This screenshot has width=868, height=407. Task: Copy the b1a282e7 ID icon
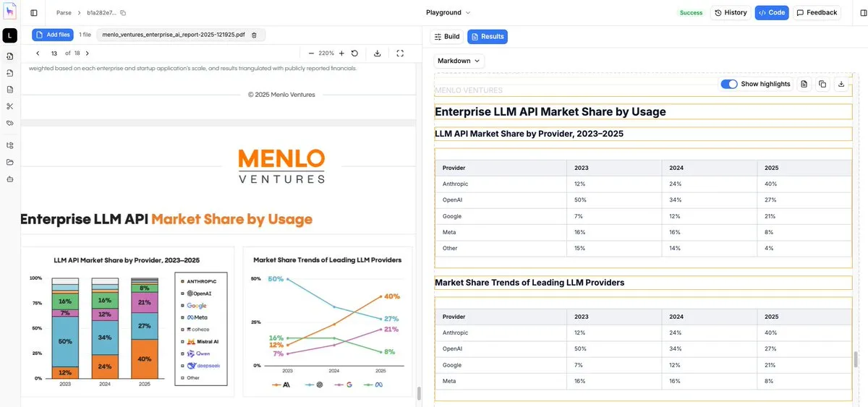click(x=123, y=13)
